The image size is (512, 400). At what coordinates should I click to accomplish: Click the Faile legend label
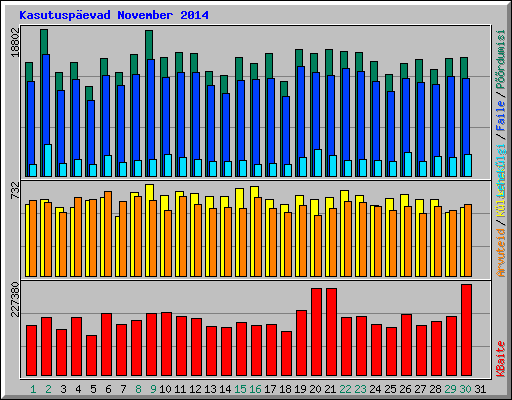pos(501,116)
